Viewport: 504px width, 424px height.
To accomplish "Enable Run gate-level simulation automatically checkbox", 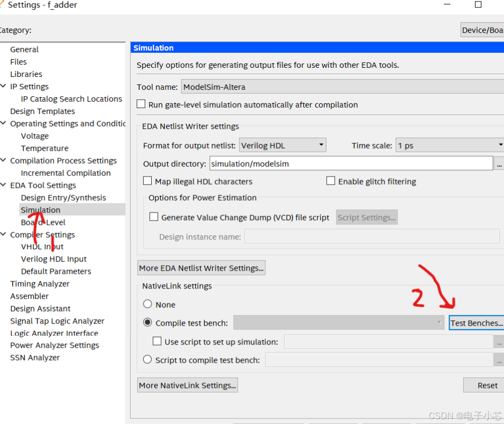I will click(x=141, y=104).
